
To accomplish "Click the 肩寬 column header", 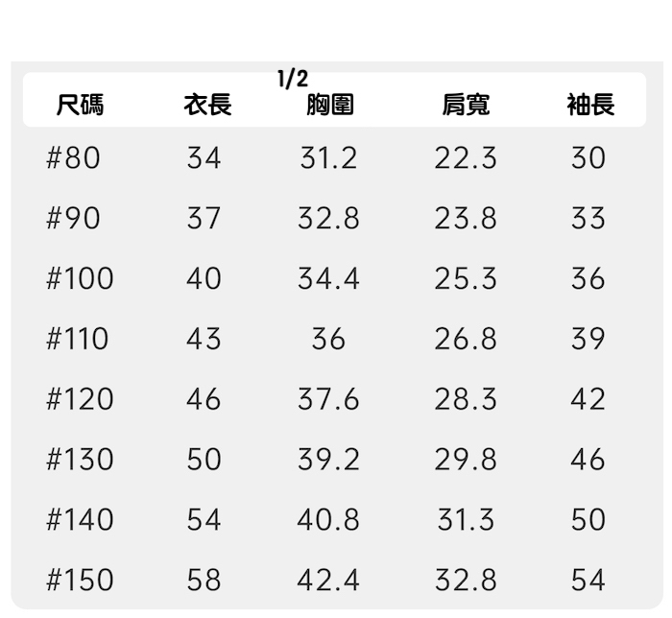I will point(466,106).
